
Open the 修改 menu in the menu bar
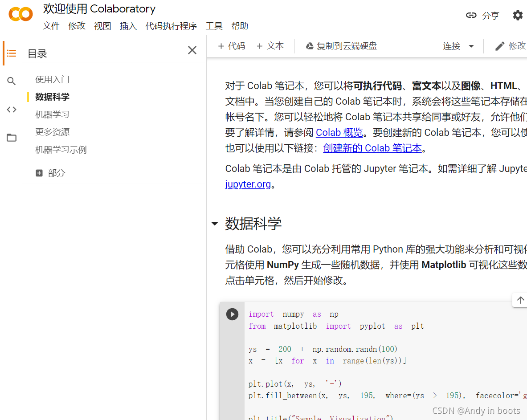coord(77,26)
